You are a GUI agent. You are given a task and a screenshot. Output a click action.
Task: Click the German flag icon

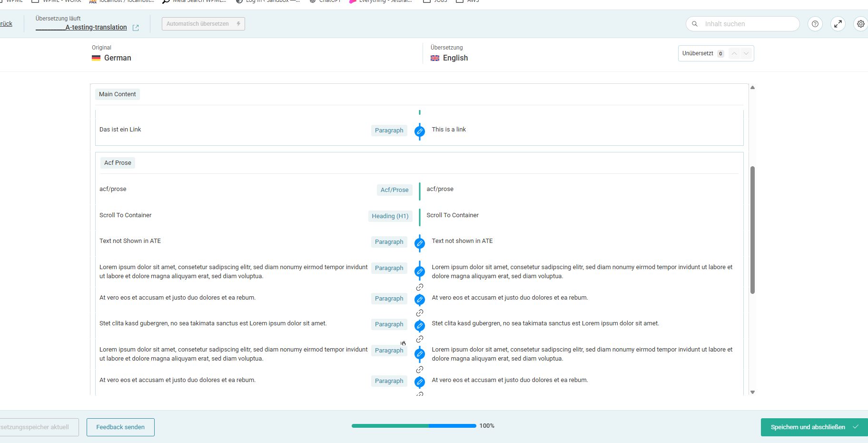tap(96, 58)
